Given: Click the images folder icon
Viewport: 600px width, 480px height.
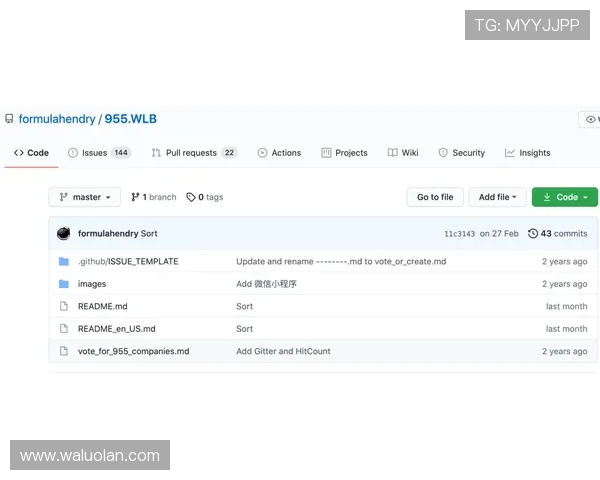Looking at the screenshot, I should [64, 284].
